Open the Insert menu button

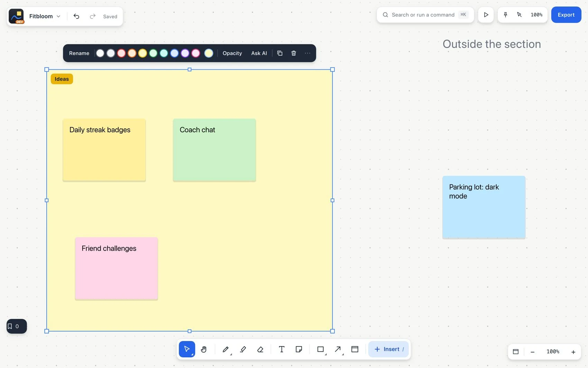pyautogui.click(x=388, y=349)
